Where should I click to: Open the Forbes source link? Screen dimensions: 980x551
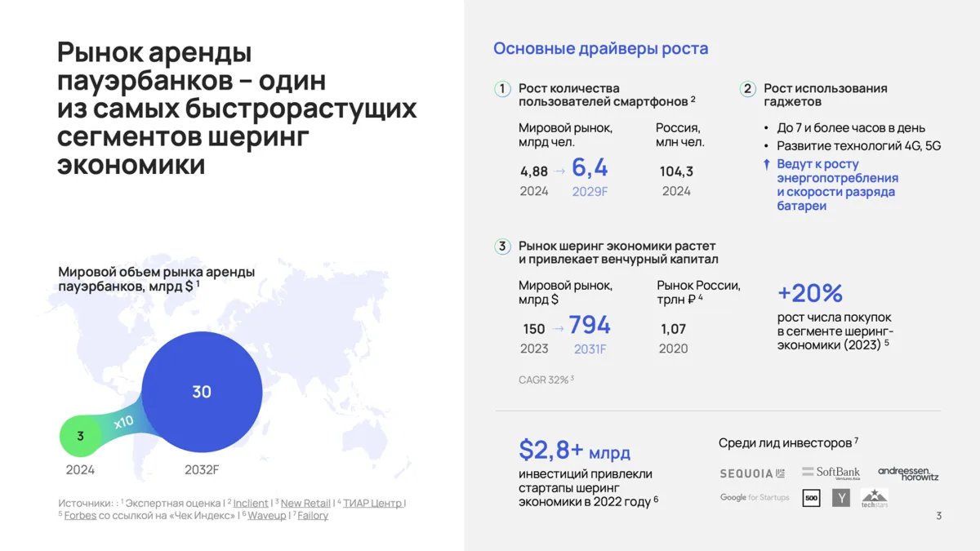(x=80, y=516)
